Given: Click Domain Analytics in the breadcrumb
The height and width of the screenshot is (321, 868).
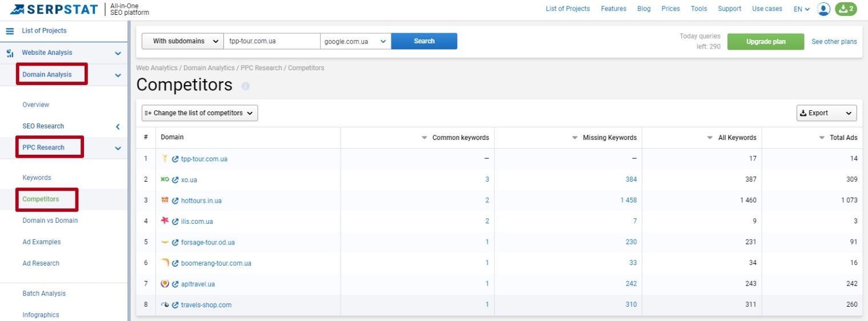Looking at the screenshot, I should click(x=209, y=68).
